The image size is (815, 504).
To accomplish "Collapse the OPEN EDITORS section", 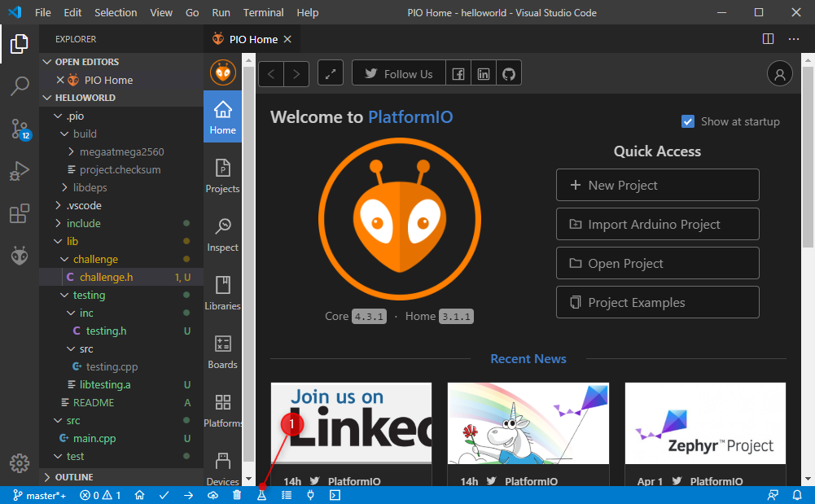I will point(121,62).
